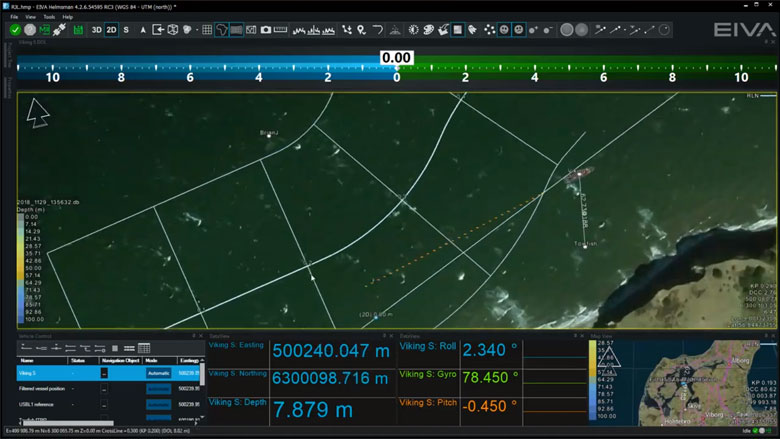The height and width of the screenshot is (439, 780).
Task: Click the green save icon
Action: (x=78, y=30)
